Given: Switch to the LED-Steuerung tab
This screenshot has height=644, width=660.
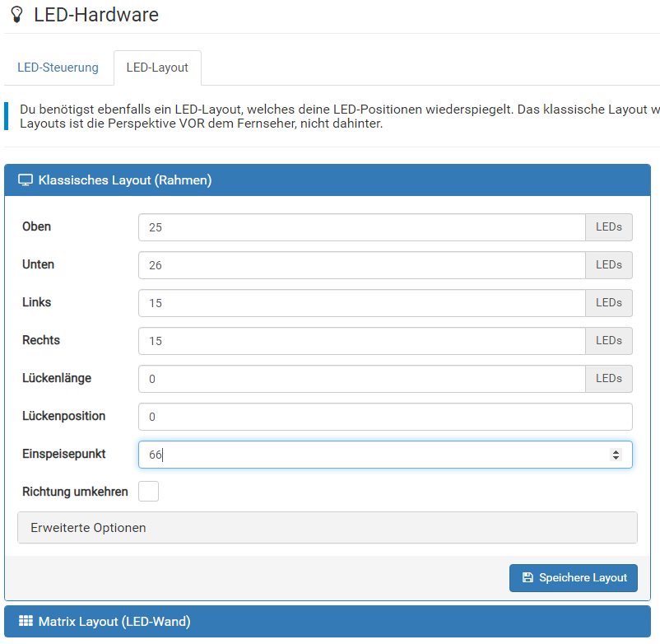Looking at the screenshot, I should (x=58, y=68).
